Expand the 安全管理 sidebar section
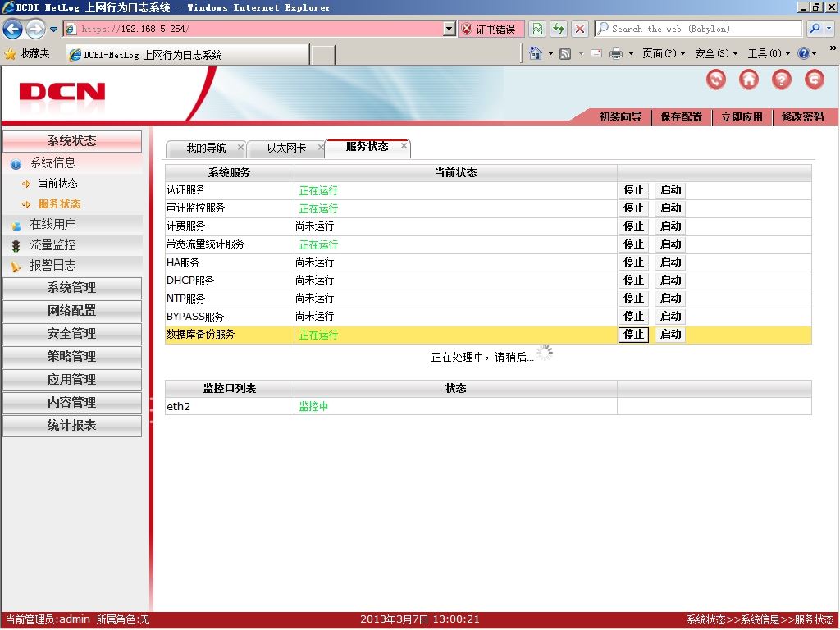840x630 pixels. tap(72, 334)
